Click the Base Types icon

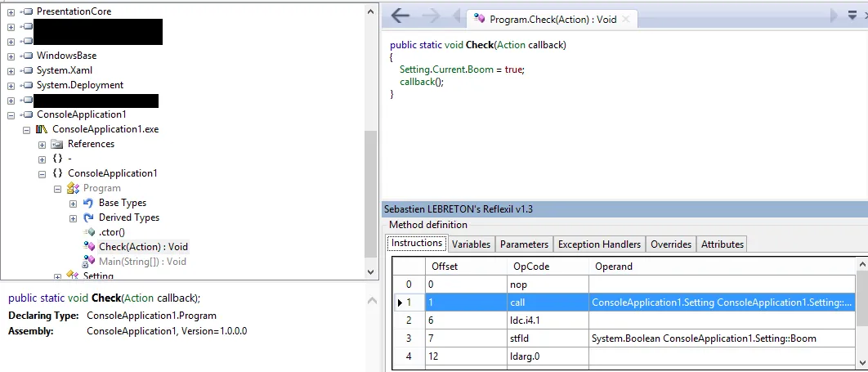tap(88, 203)
